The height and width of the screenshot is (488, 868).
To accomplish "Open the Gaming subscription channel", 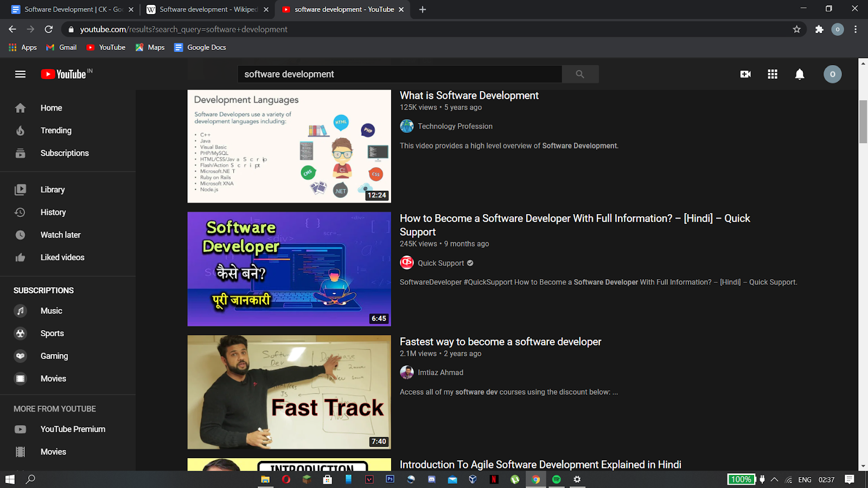I will pos(68,356).
